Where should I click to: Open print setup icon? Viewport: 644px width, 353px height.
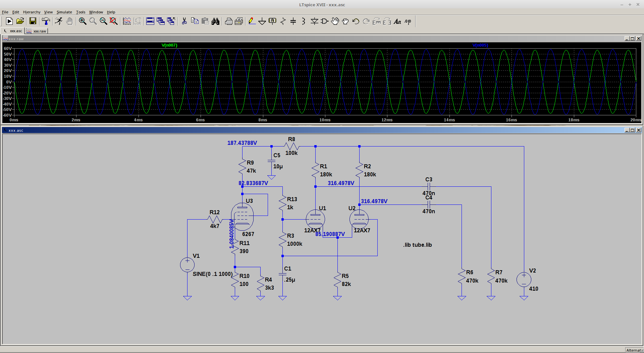239,21
